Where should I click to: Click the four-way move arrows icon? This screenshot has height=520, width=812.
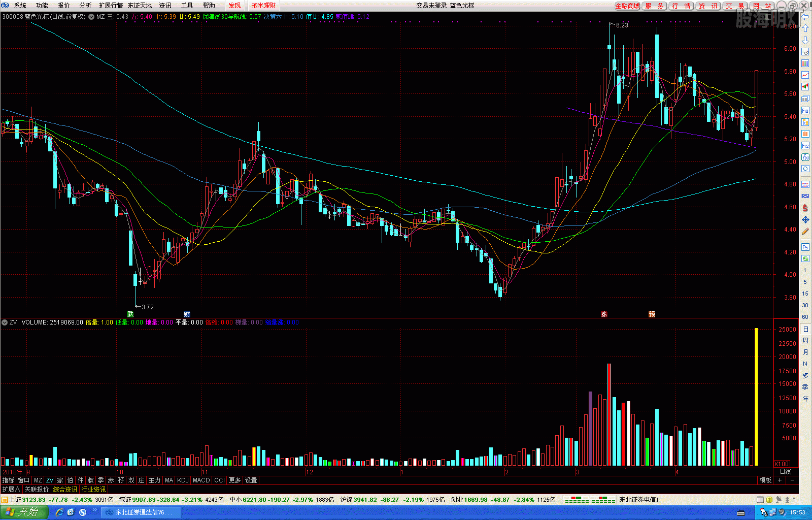[x=805, y=219]
